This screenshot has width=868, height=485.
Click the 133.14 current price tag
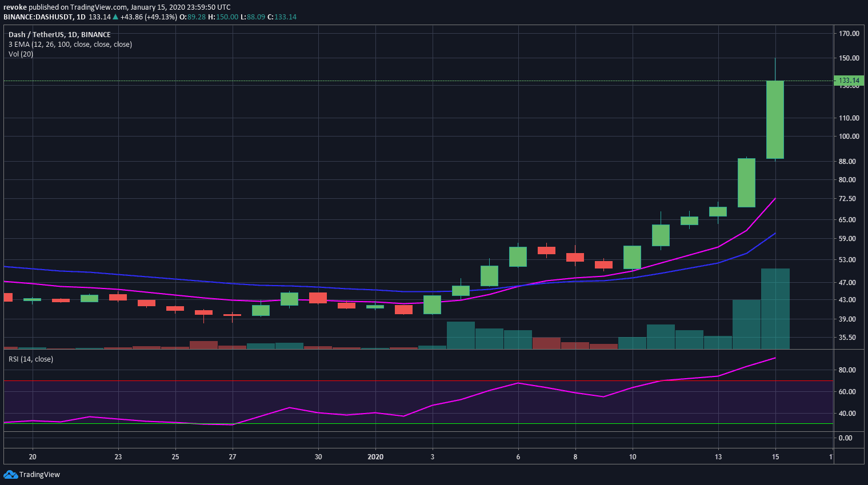point(849,81)
